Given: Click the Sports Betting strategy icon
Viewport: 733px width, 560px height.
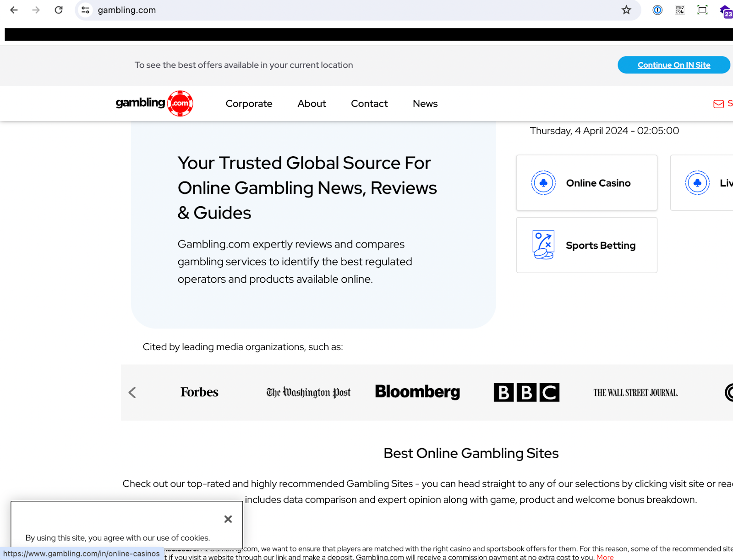Looking at the screenshot, I should point(543,245).
